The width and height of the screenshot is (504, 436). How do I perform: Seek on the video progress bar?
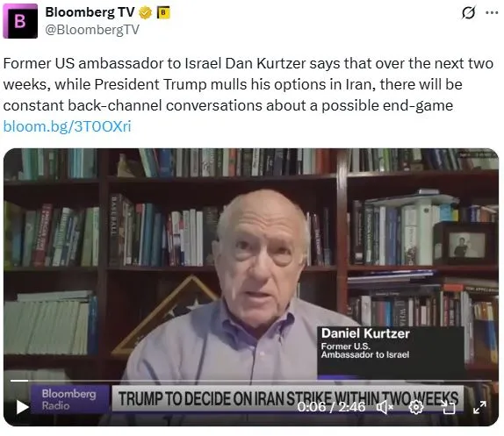coord(251,381)
